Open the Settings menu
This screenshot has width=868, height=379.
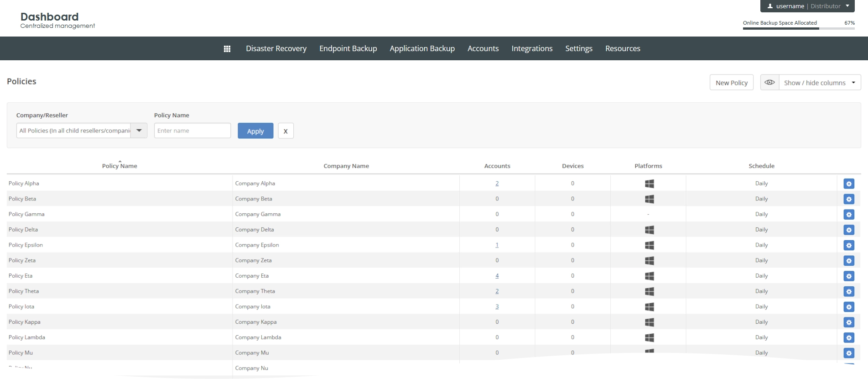click(x=579, y=48)
